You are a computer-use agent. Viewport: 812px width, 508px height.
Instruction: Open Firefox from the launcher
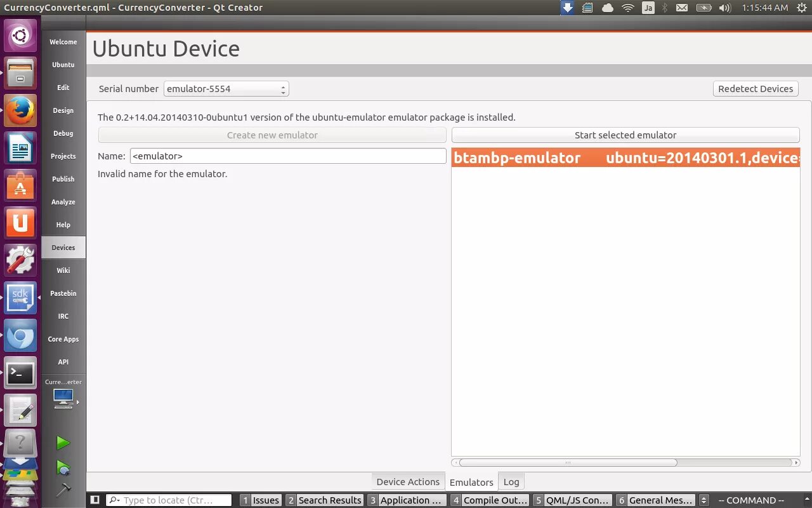[20, 110]
